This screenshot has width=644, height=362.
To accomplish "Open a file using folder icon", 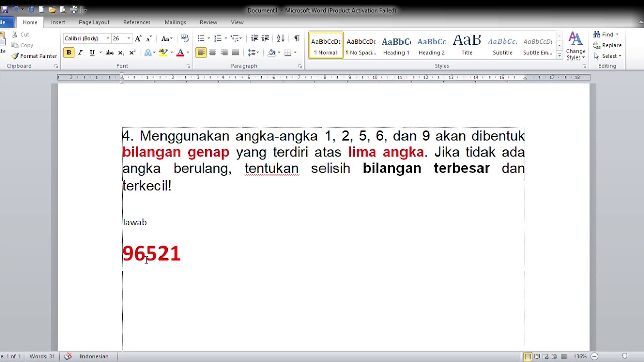I will [52, 10].
